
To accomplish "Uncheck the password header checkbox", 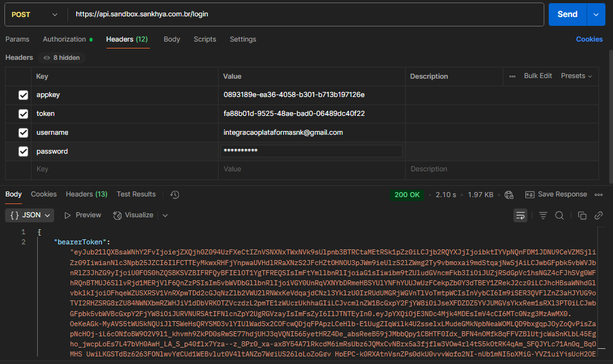I will point(23,151).
